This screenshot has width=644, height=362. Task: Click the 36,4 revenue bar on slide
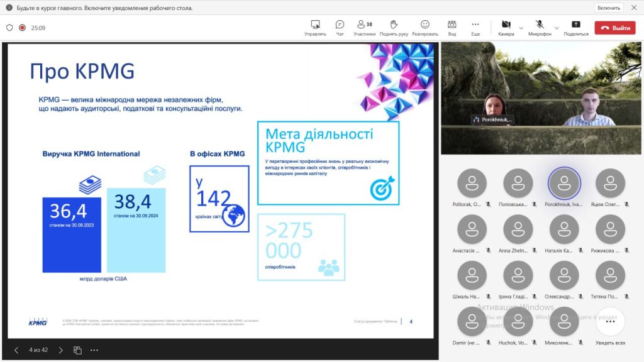click(x=72, y=235)
